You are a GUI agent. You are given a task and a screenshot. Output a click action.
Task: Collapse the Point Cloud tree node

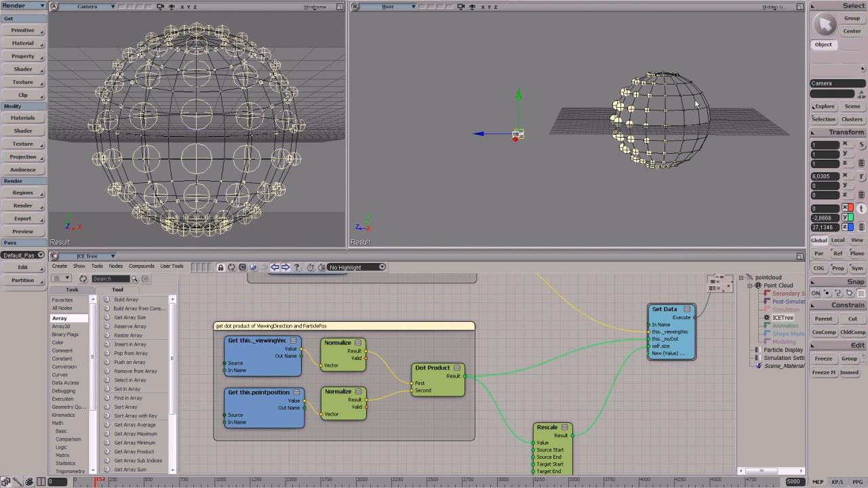point(750,285)
